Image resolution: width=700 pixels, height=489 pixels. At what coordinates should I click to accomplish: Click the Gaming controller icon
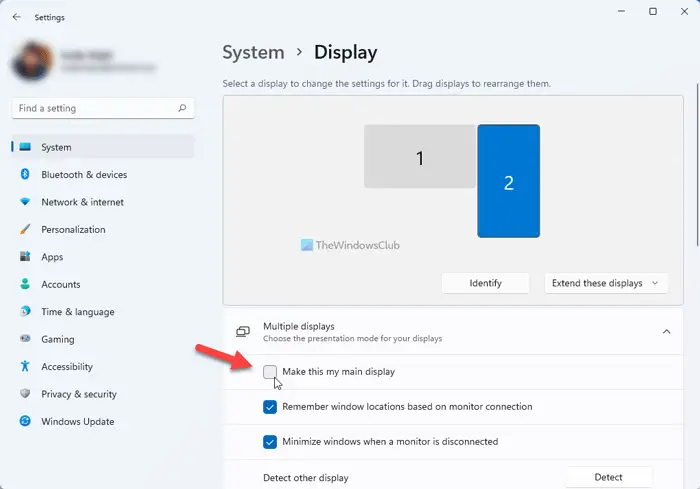pos(25,339)
